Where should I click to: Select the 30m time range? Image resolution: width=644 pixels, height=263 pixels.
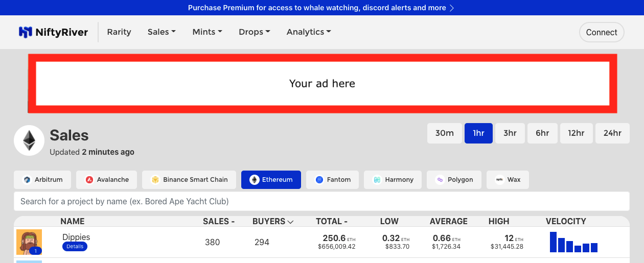point(445,133)
